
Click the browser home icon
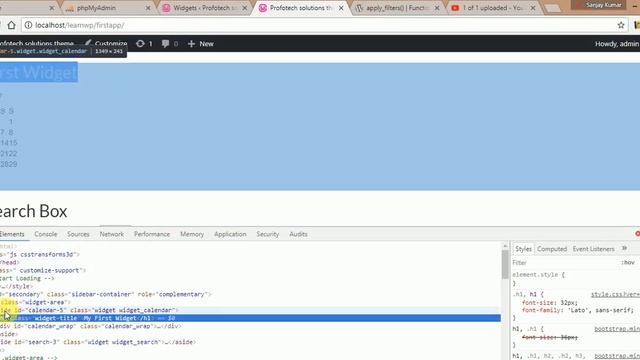coord(11,25)
